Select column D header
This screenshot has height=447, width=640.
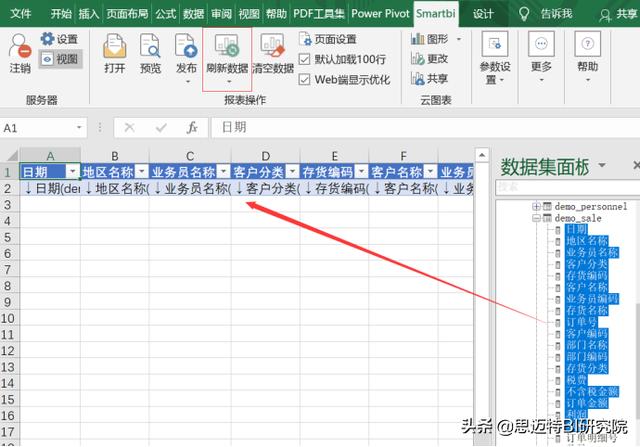click(265, 156)
